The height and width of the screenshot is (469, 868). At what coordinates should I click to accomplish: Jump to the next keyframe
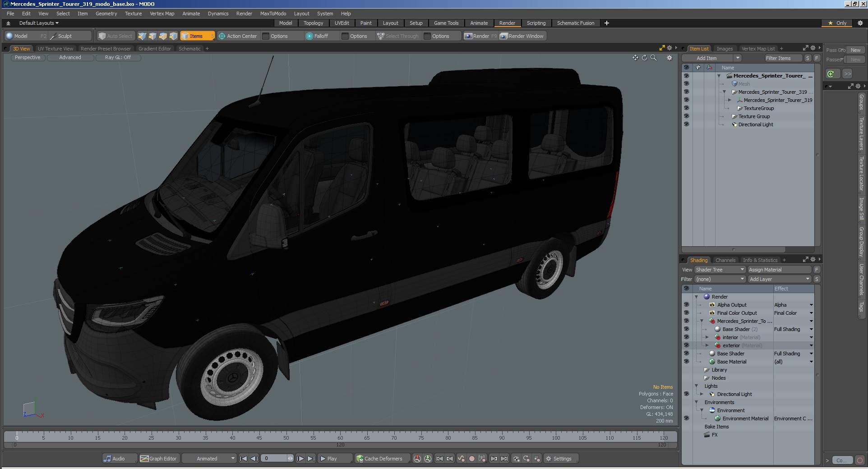[494, 459]
